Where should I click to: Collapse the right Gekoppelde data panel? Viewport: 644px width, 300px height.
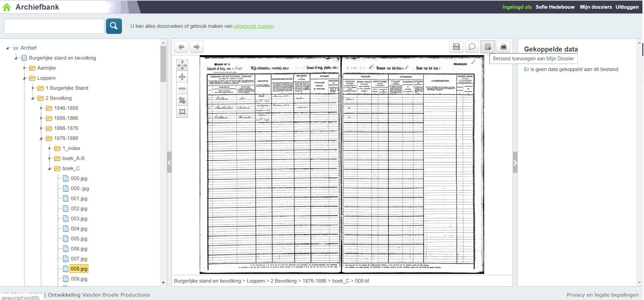(x=515, y=162)
